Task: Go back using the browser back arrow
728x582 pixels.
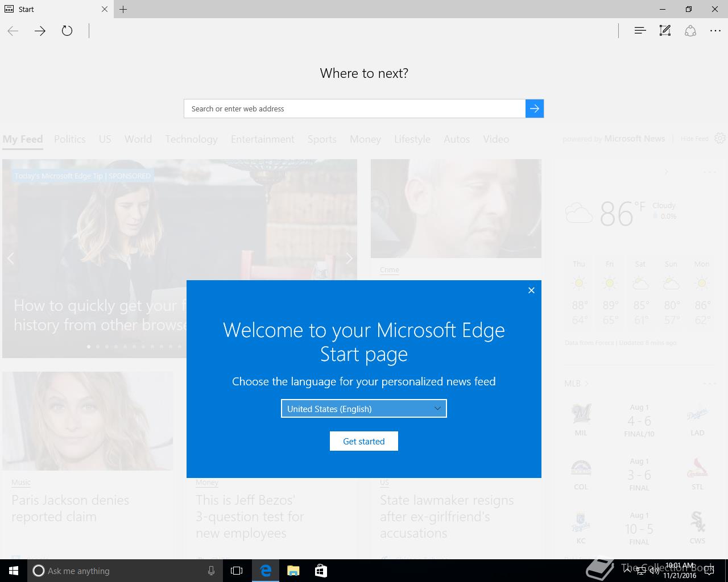Action: (x=13, y=31)
